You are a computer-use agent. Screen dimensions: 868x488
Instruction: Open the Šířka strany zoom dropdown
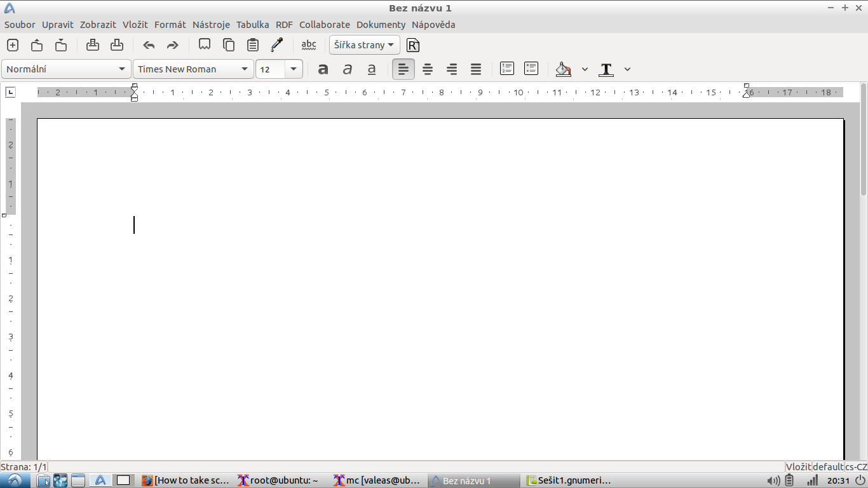[x=365, y=45]
